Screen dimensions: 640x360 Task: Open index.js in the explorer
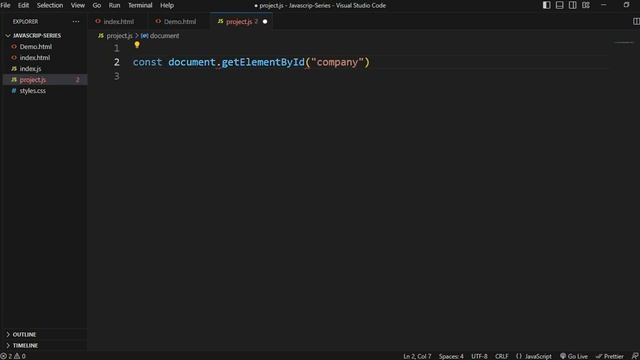30,69
